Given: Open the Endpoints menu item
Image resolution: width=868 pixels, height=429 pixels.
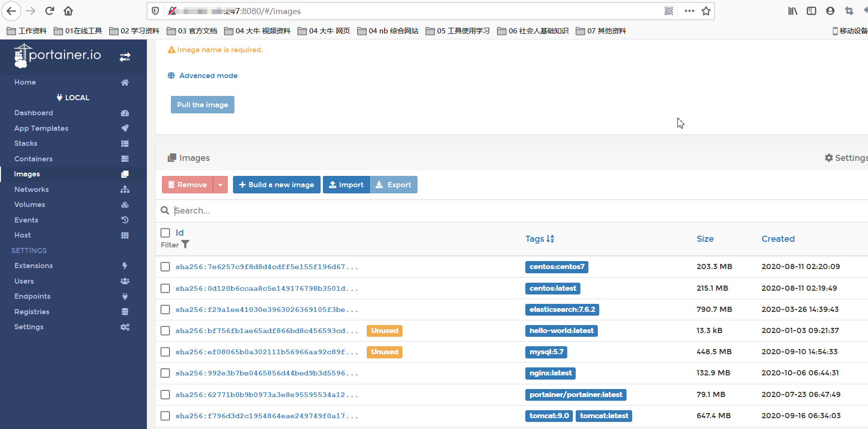Looking at the screenshot, I should click(x=32, y=296).
